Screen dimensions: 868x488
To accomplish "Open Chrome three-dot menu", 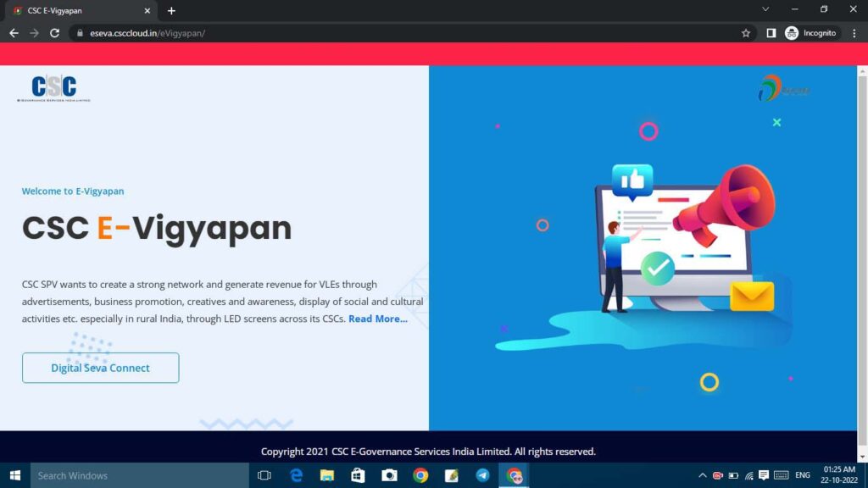I will point(854,33).
